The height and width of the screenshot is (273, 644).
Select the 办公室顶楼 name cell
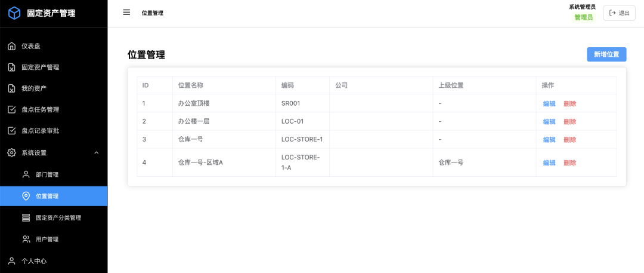tap(224, 103)
